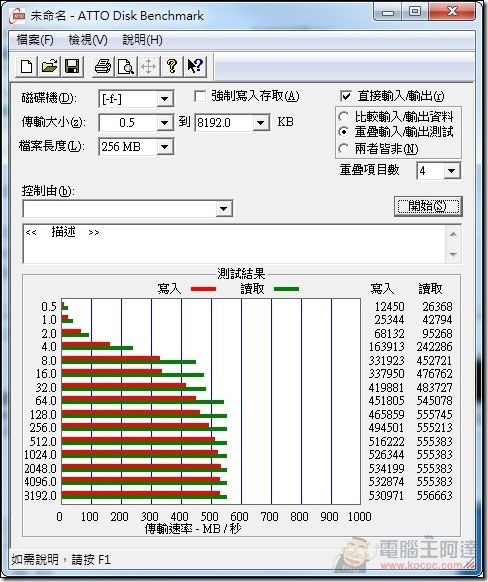Minimize the ATTO Disk Benchmark window
This screenshot has width=488, height=582.
click(x=388, y=12)
